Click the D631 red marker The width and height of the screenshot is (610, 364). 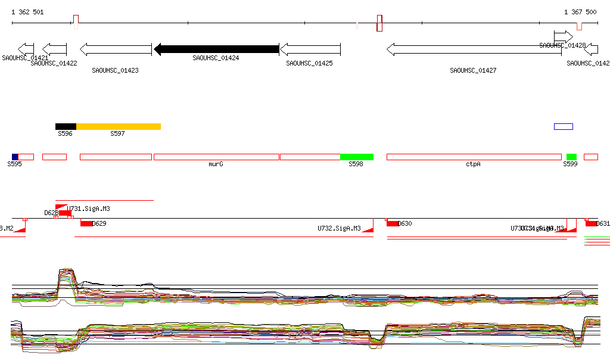point(592,223)
